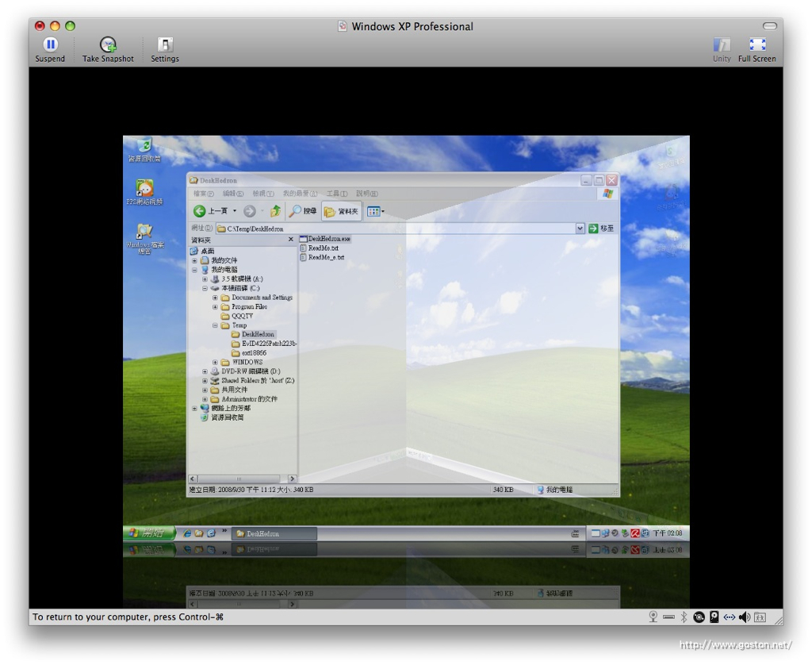Close the 資料夾 folders pane
812x665 pixels.
(290, 240)
